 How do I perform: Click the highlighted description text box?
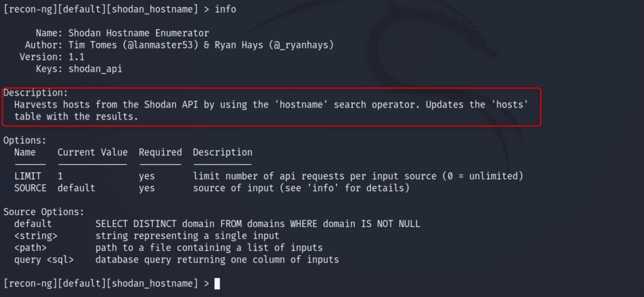pyautogui.click(x=272, y=107)
